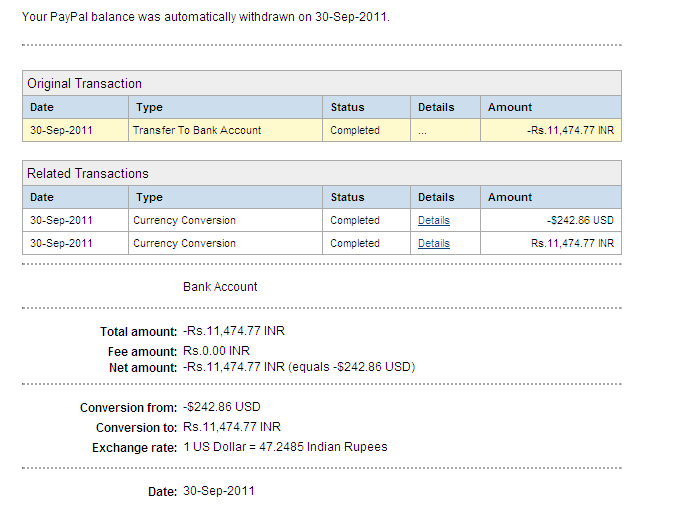Select the Transfer To Bank Account entry

tap(196, 130)
